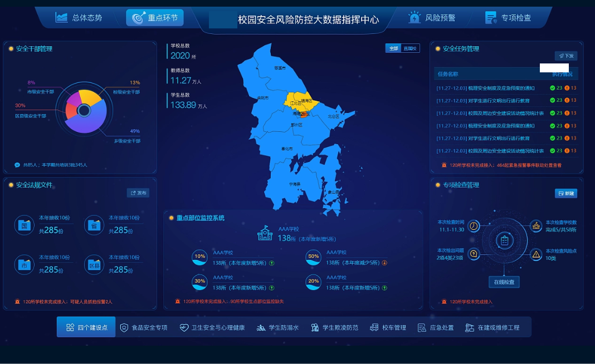Open 食品安全专项 in bottom navigation
Image resolution: width=595 pixels, height=364 pixels.
tap(144, 328)
